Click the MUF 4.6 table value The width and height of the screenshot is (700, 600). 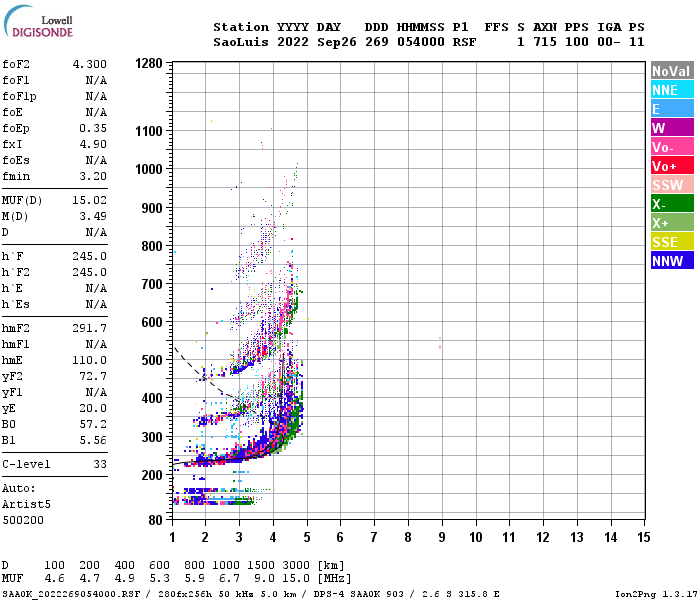[54, 579]
